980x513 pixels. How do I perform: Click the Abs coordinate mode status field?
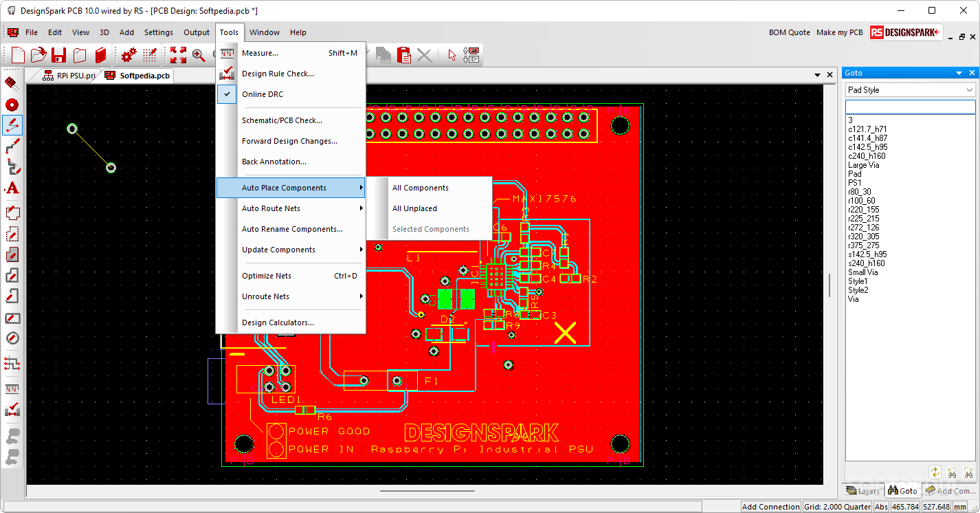pos(881,507)
